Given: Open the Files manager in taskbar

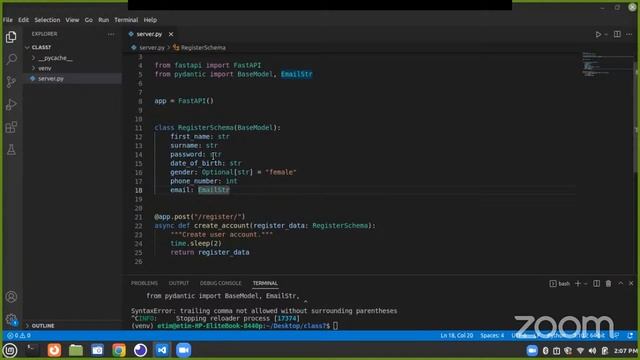Looking at the screenshot, I should [x=76, y=350].
